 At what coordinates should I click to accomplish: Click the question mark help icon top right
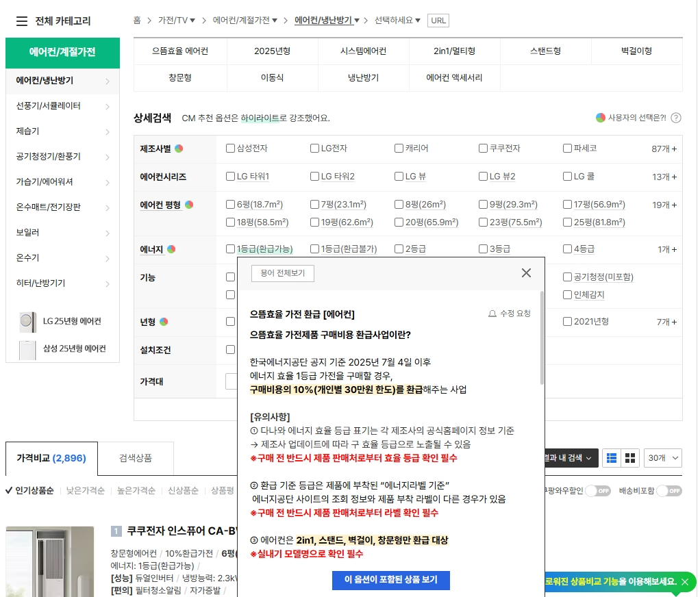click(x=675, y=118)
